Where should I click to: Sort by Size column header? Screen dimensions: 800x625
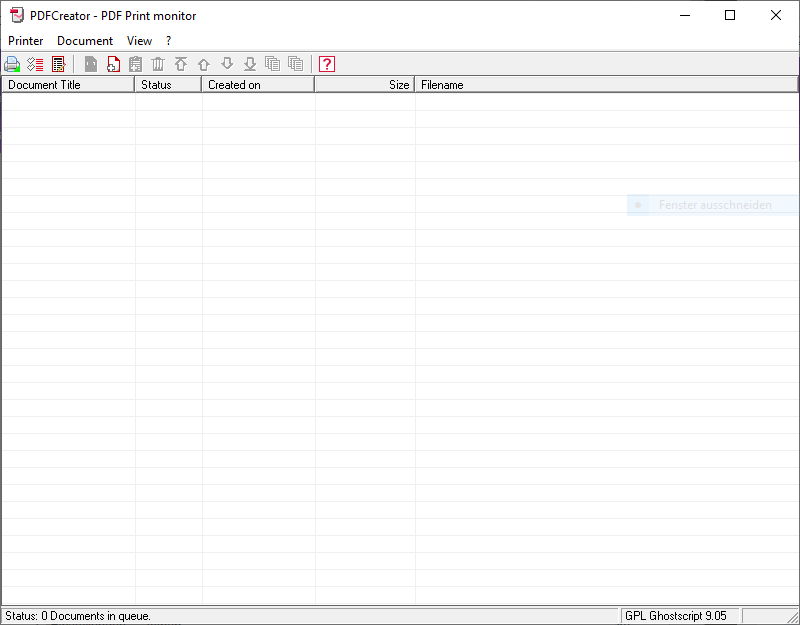(365, 85)
